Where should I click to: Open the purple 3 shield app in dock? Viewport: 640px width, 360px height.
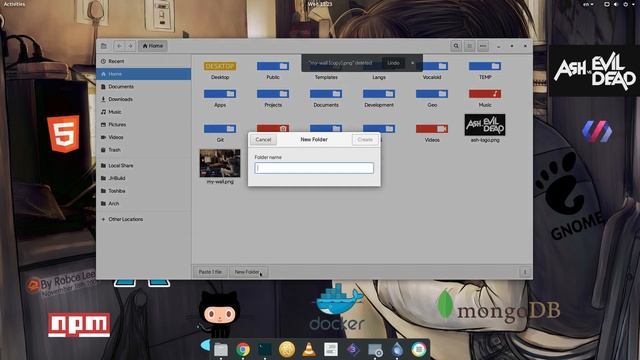[353, 349]
